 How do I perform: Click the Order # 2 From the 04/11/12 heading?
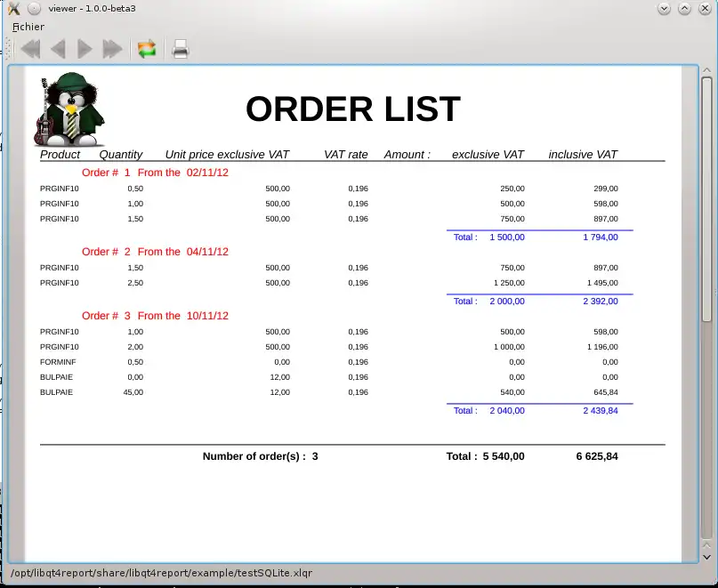click(x=155, y=252)
